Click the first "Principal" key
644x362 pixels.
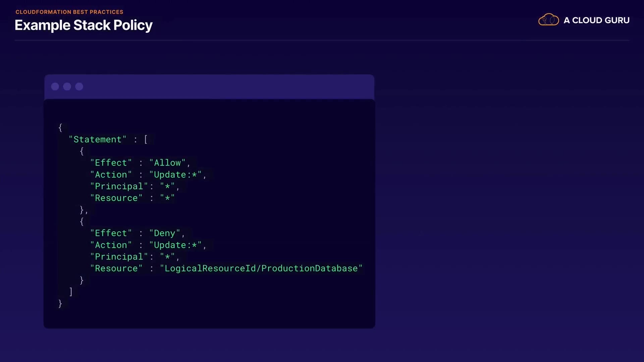click(x=119, y=186)
